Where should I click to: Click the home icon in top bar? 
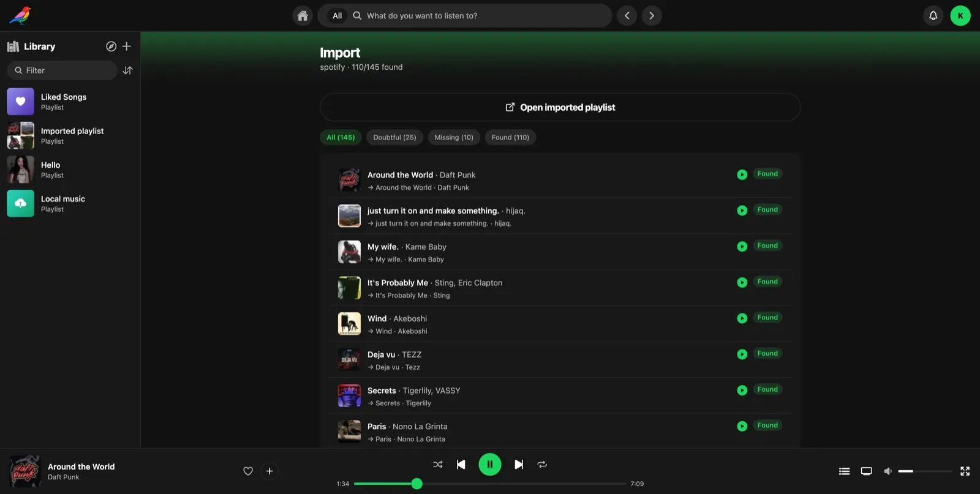(303, 16)
